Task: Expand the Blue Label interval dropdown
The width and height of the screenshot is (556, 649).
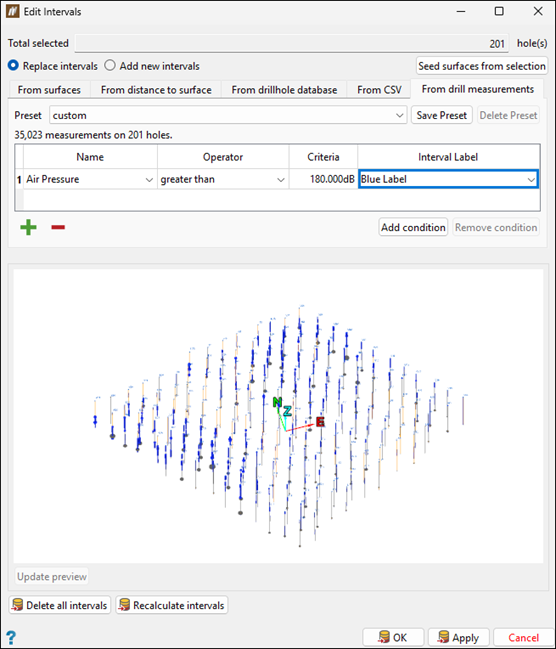Action: [448, 179]
